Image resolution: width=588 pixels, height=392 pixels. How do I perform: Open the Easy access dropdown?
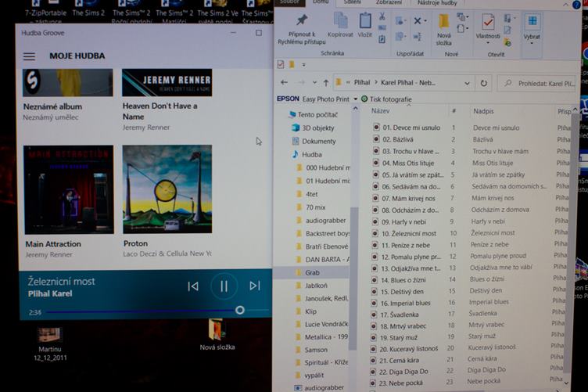pos(462,28)
